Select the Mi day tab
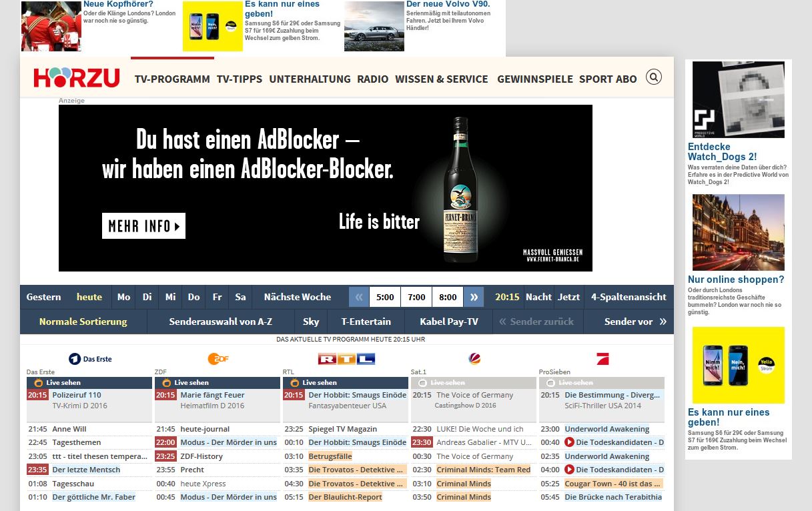Screen dimensions: 812x511 point(171,297)
